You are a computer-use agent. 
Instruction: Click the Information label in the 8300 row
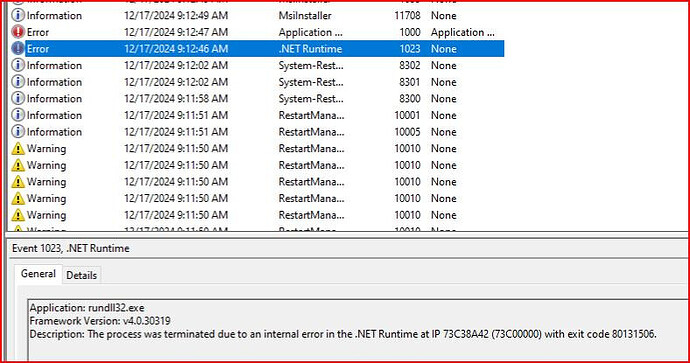pyautogui.click(x=54, y=99)
